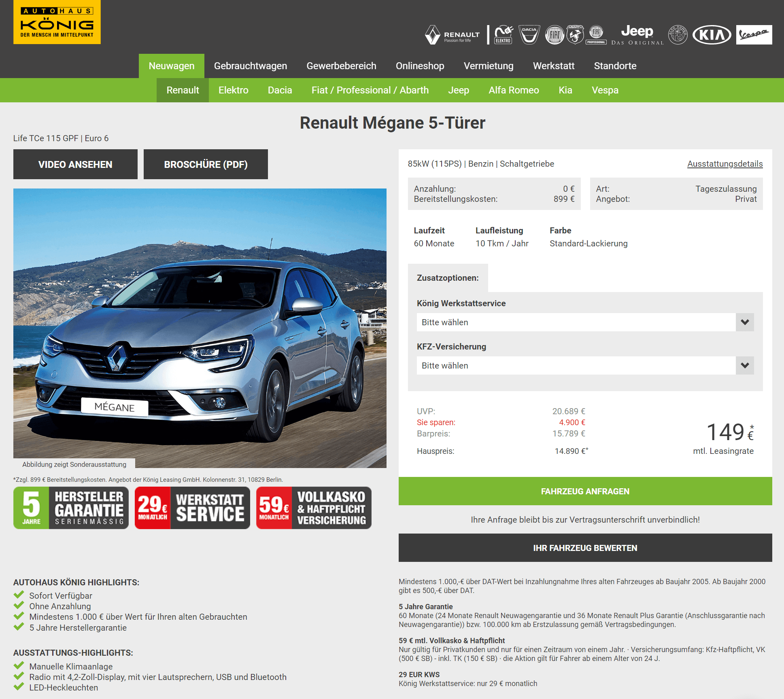
Task: Select the Zusatzoptionen tab
Action: 448,278
